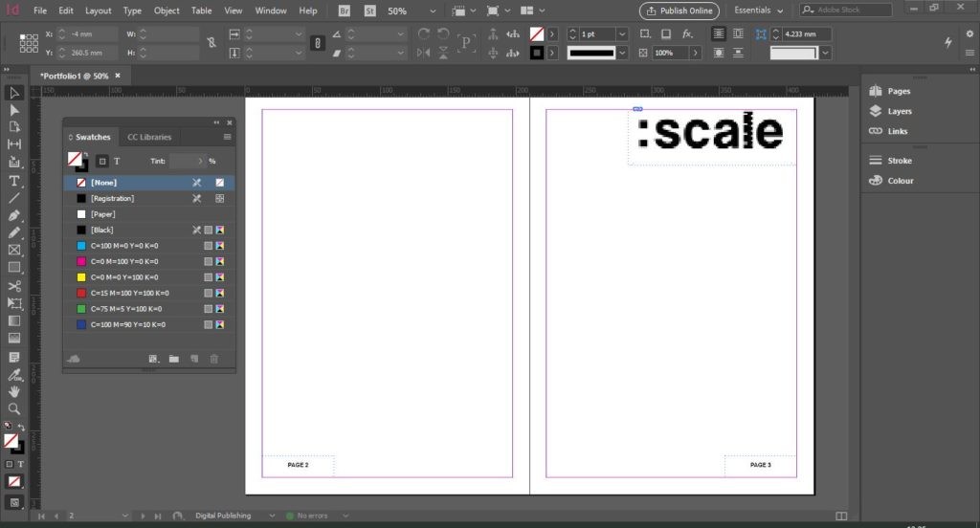This screenshot has height=528, width=980.
Task: Select the Page tool
Action: 14,127
